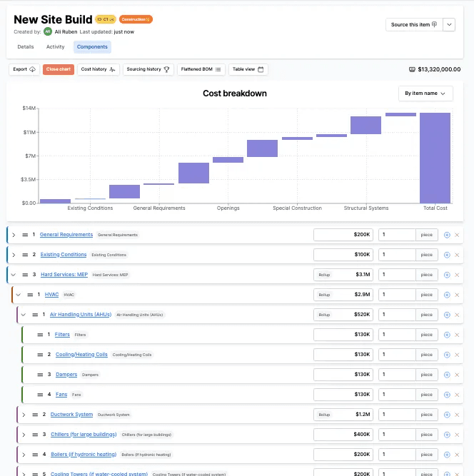Open the By item name dropdown
The image size is (474, 476).
(425, 93)
